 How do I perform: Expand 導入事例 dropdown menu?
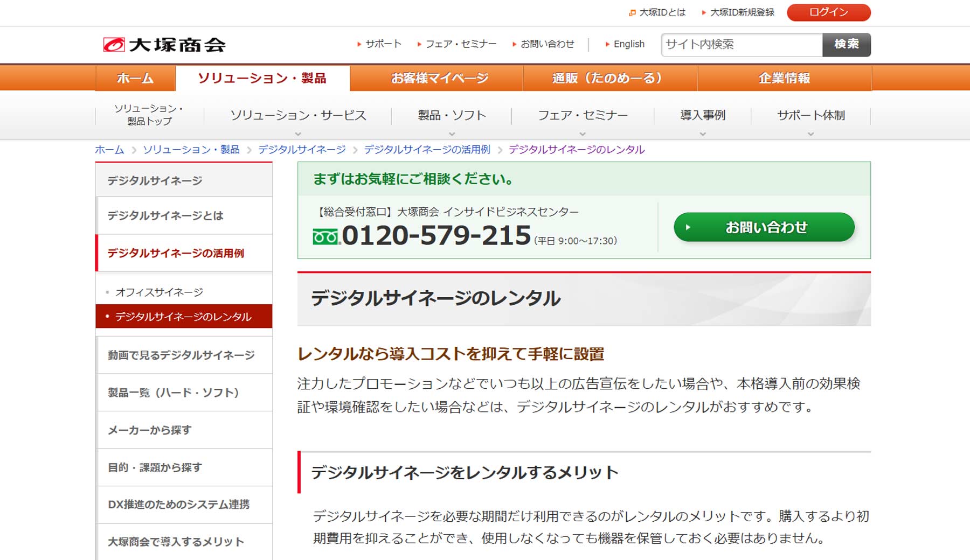tap(703, 115)
